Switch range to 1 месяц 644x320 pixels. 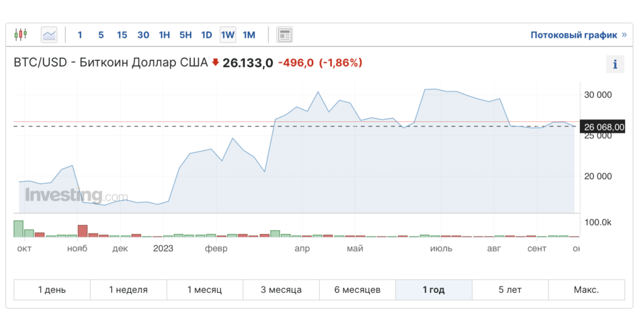click(204, 290)
